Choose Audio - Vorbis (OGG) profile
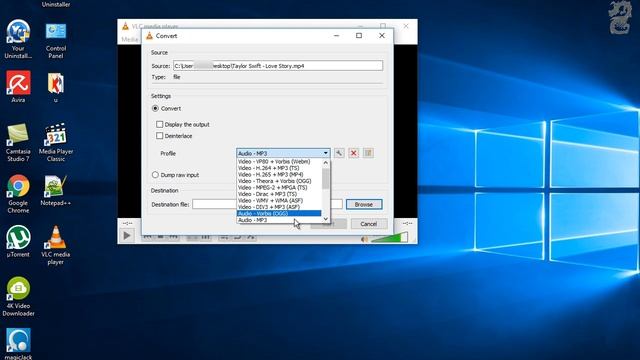This screenshot has width=640, height=360. coord(279,213)
